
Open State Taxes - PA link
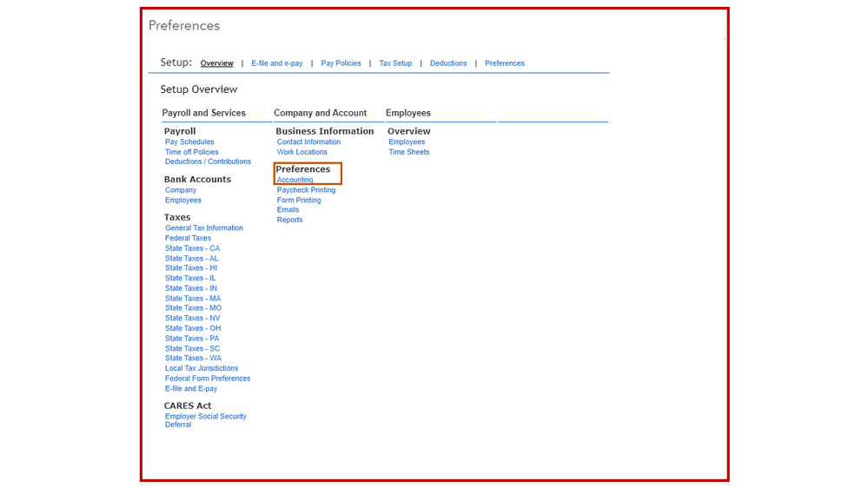click(191, 338)
